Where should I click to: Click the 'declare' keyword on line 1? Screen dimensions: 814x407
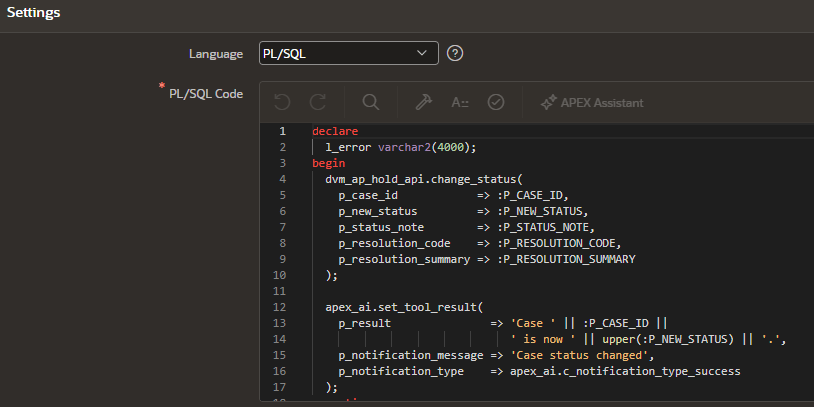click(335, 131)
